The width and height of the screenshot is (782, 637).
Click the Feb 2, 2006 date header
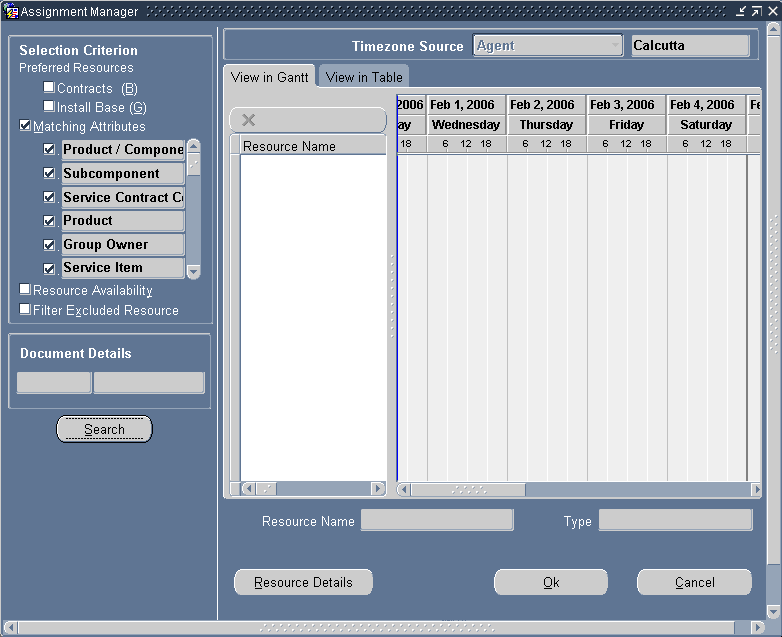[546, 105]
